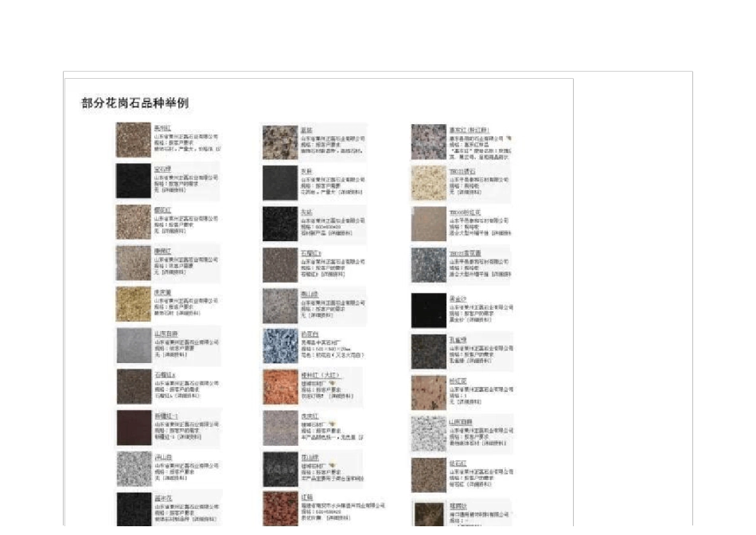Select the grey 泰山绿 granite thumbnail
Screen dimensions: 756x535
281,306
